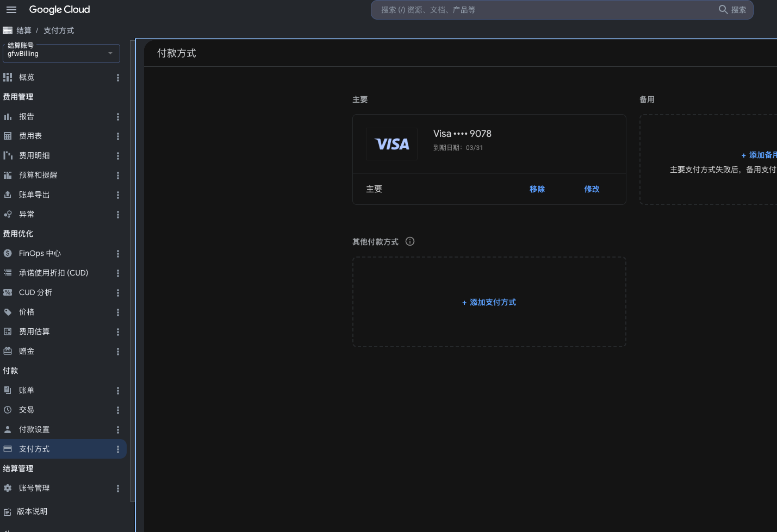Click the 赠金 gift icon

[8, 351]
